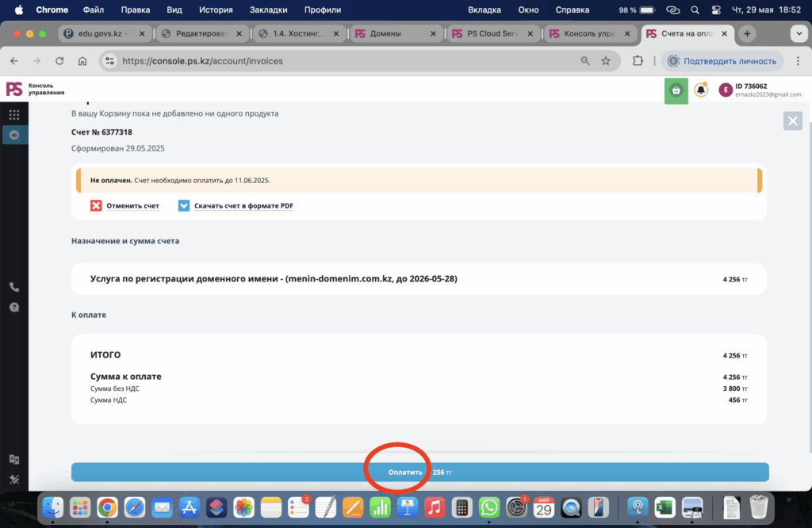Open the Закладки menu in the menu bar
The width and height of the screenshot is (812, 528).
268,10
